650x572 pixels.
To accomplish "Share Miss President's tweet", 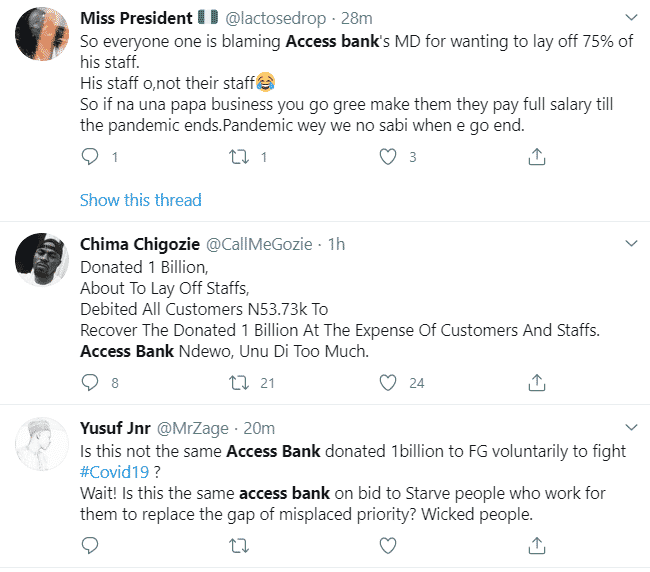I will (537, 157).
